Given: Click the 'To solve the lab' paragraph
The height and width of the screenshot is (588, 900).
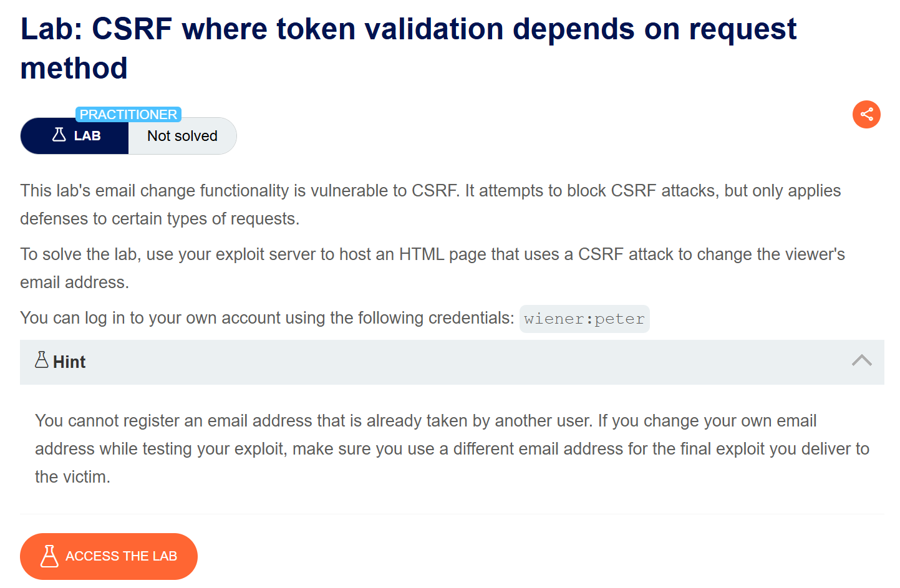Looking at the screenshot, I should pyautogui.click(x=432, y=254).
